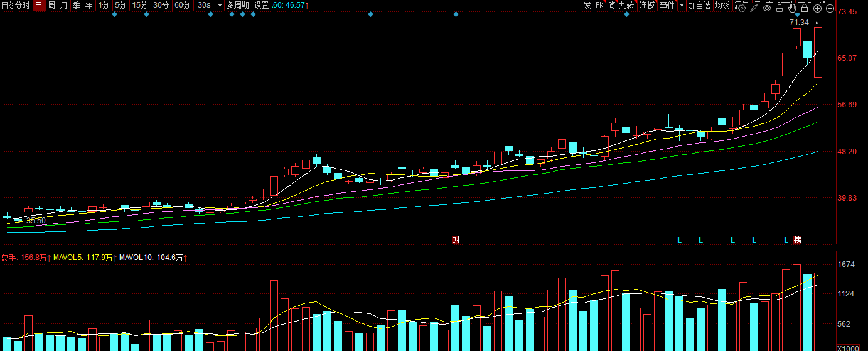Open the 事件 events button
This screenshot has height=351, width=868.
667,5
